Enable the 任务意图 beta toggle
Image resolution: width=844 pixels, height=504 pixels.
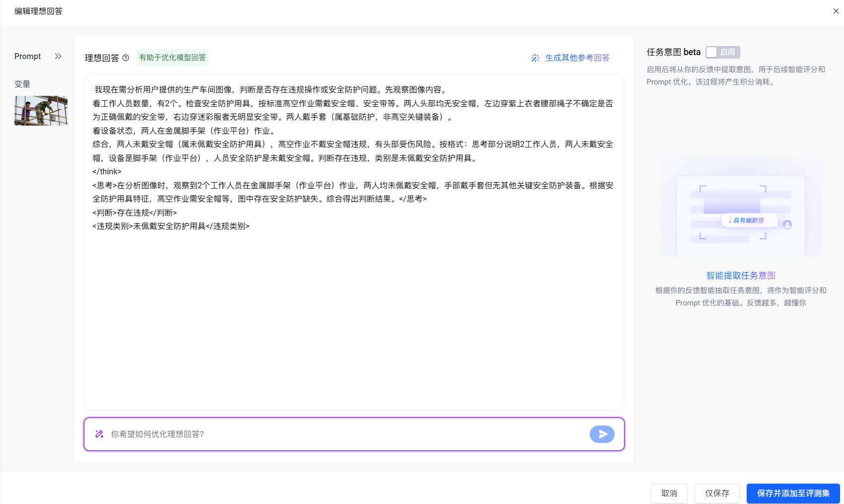tap(722, 52)
